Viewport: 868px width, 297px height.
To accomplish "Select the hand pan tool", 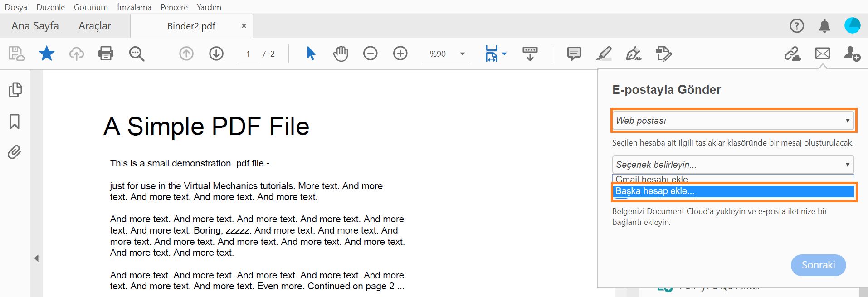I will (x=341, y=54).
